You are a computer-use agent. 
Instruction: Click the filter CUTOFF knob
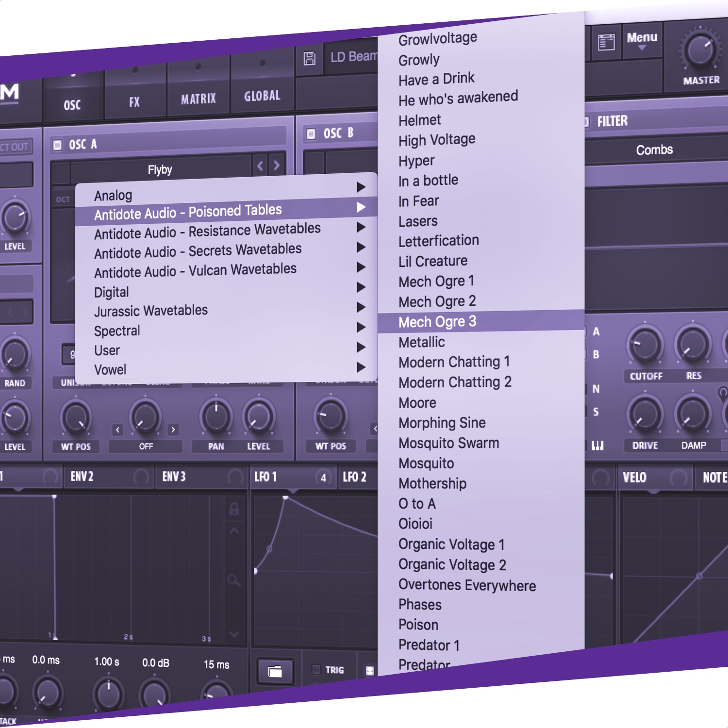pos(645,345)
